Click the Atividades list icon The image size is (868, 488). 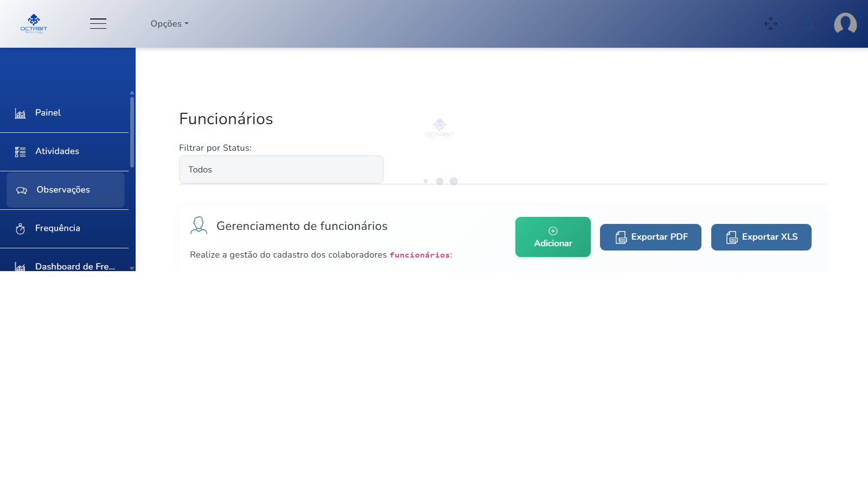point(20,152)
